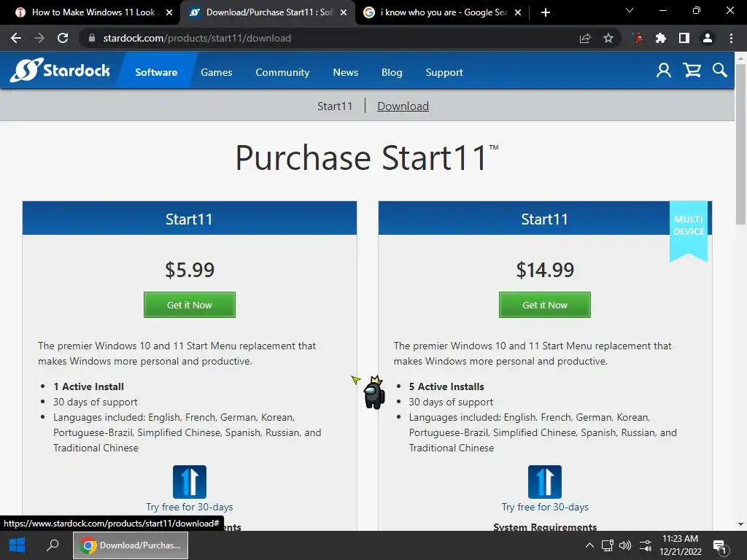Click the 1 Active Install bullet

[x=88, y=386]
